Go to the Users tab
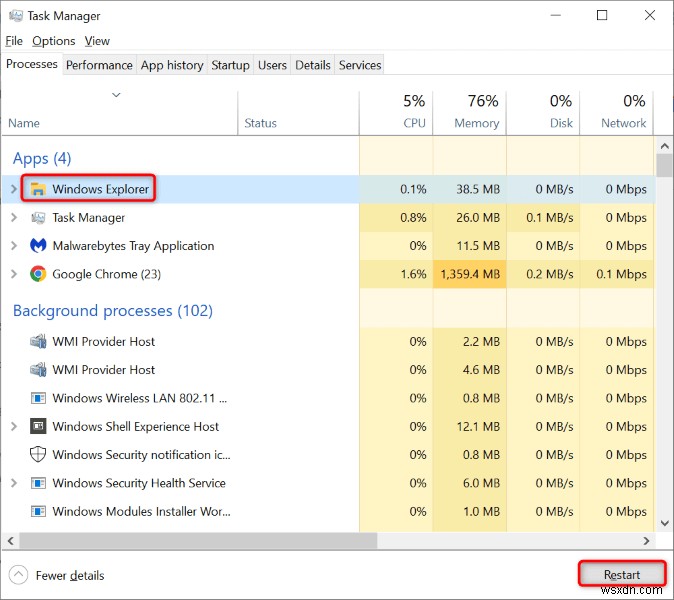674x600 pixels. click(272, 65)
